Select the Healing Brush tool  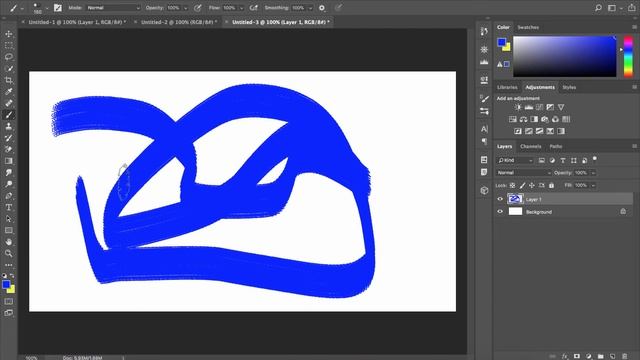[9, 103]
